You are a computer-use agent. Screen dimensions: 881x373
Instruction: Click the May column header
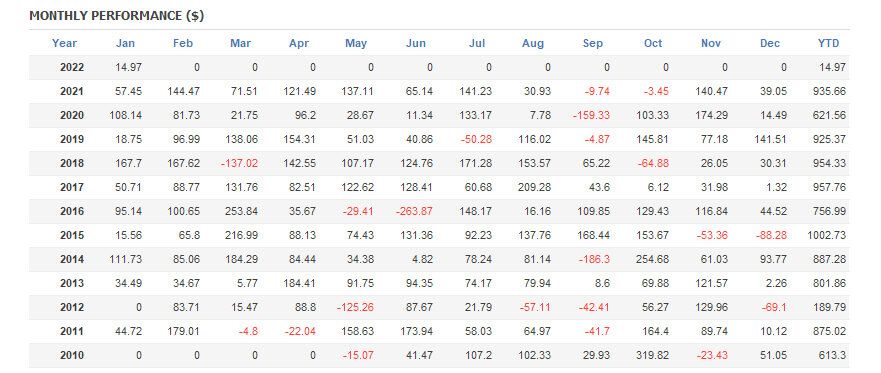[356, 43]
